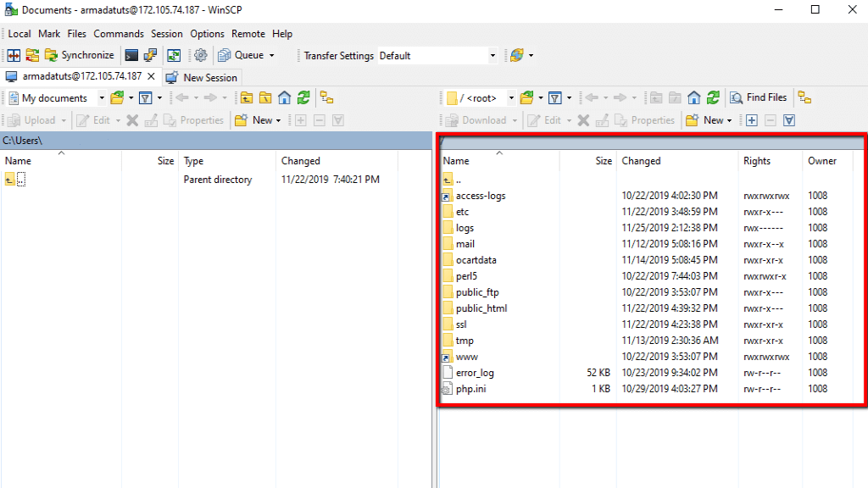
Task: Expand the remote root path dropdown
Action: tap(511, 98)
